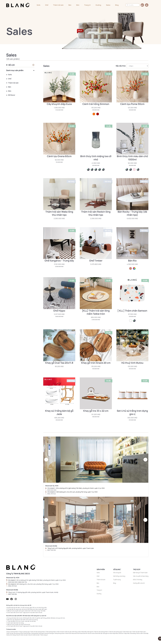The height and width of the screenshot is (644, 161).
Task: Open the Blog menu item
Action: coord(117,5)
